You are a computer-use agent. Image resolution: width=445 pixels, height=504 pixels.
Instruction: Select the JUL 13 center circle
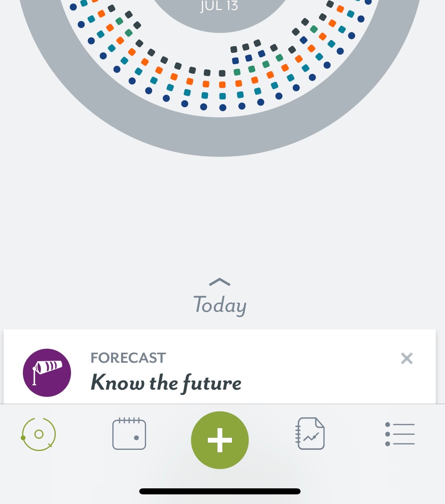pos(219,12)
